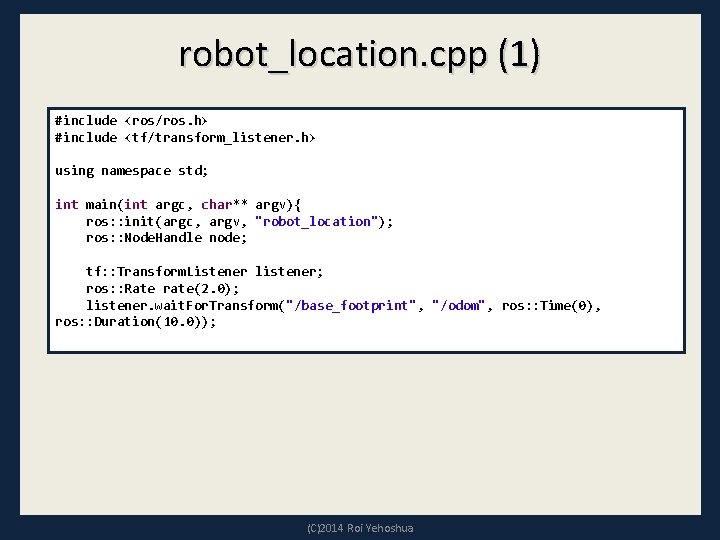Click the using namespace std; line
The height and width of the screenshot is (540, 720).
tap(131, 171)
